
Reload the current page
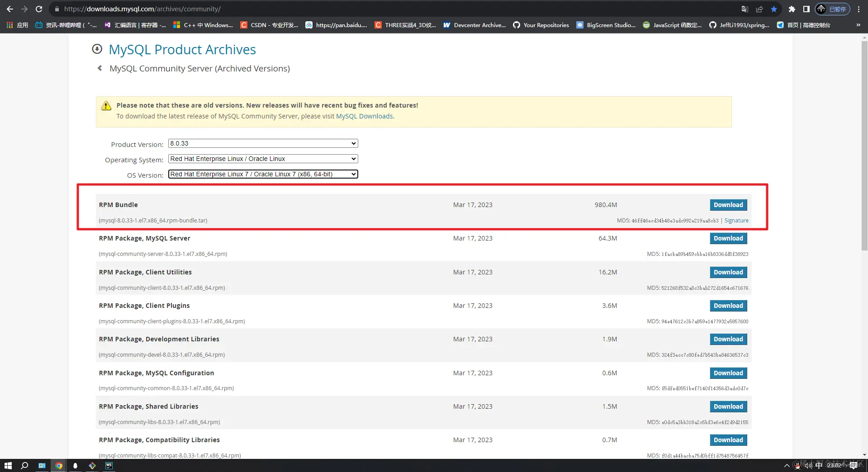(39, 9)
